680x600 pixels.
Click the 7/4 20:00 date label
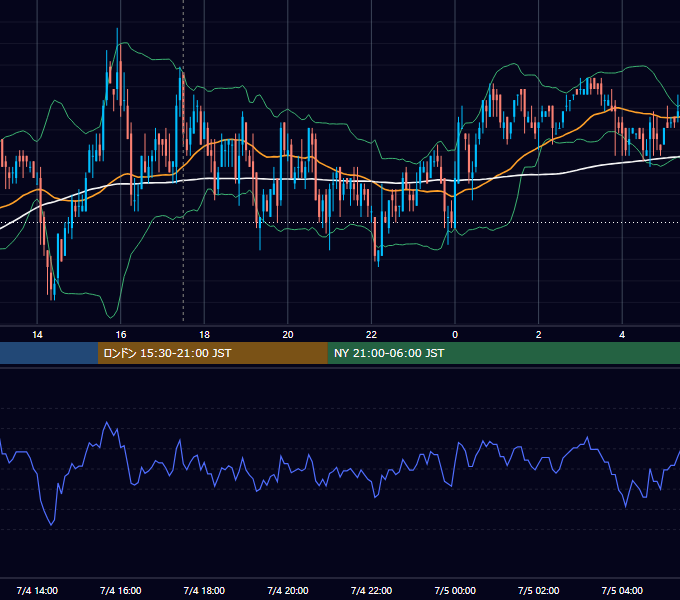[288, 590]
